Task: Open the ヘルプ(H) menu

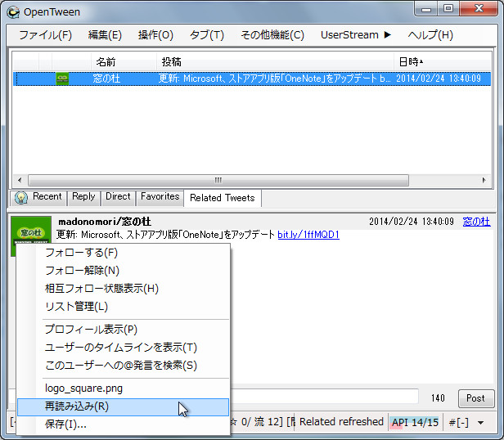Action: (430, 34)
